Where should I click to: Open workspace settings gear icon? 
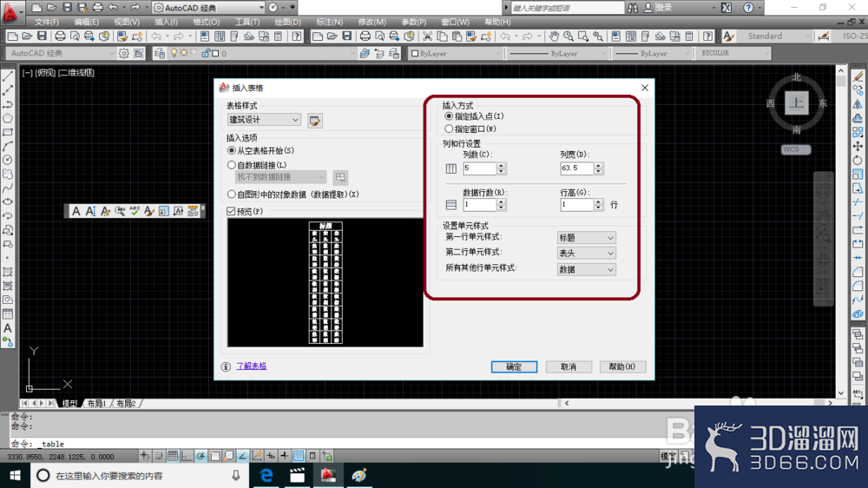[x=123, y=53]
